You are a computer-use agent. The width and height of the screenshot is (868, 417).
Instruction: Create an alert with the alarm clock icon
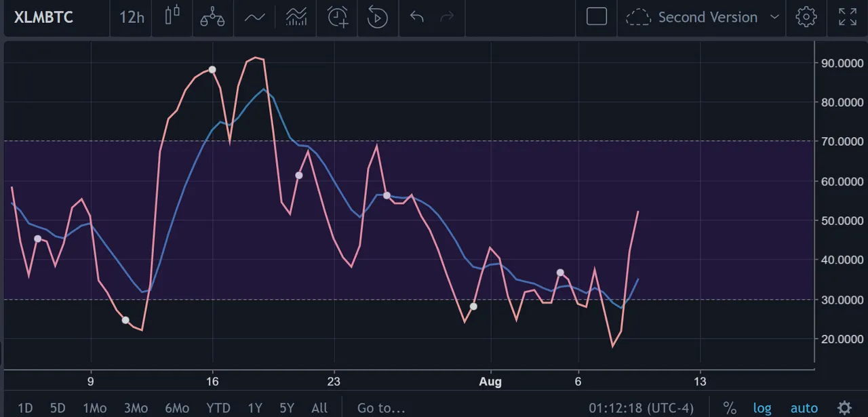click(x=338, y=17)
